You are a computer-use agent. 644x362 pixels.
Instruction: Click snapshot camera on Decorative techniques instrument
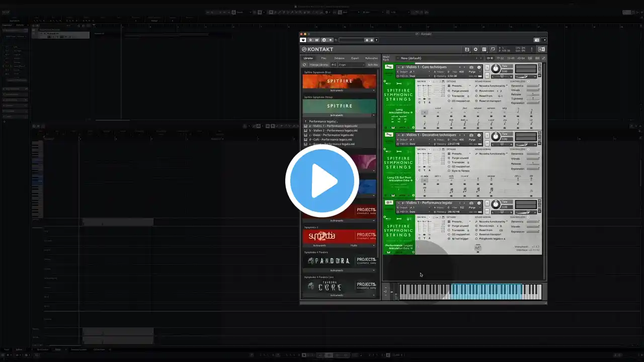coord(471,135)
